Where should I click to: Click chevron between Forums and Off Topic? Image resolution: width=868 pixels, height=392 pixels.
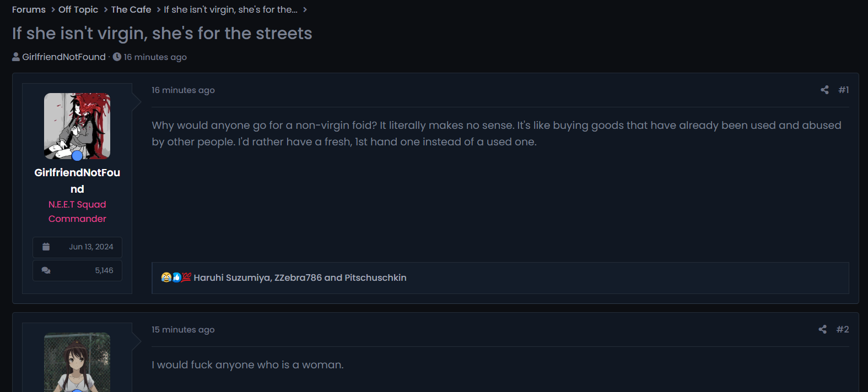pos(53,9)
